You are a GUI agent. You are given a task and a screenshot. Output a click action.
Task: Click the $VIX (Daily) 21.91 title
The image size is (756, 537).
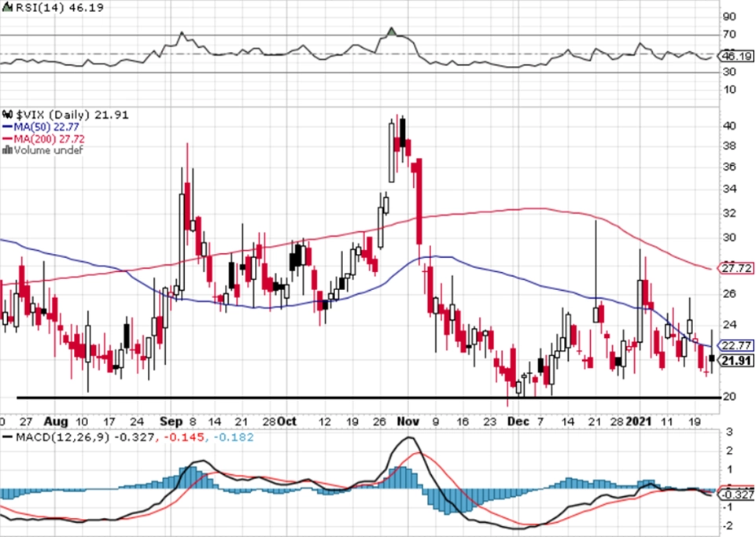(73, 115)
